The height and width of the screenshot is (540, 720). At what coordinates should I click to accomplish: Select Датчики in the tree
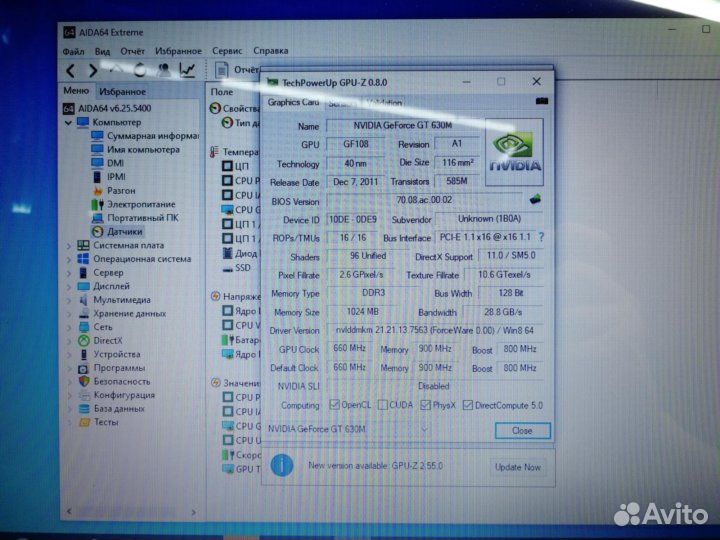[x=117, y=231]
